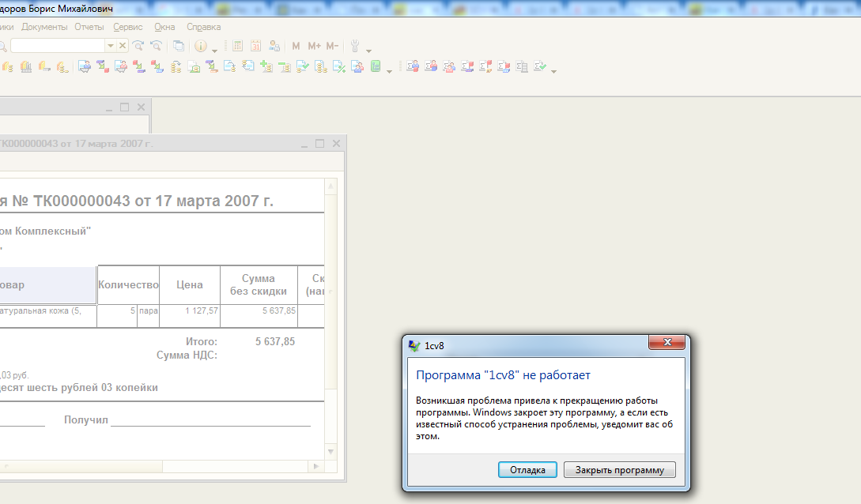Click the Find Previous magnifier icon
Screen dimensions: 861x504
click(x=157, y=46)
